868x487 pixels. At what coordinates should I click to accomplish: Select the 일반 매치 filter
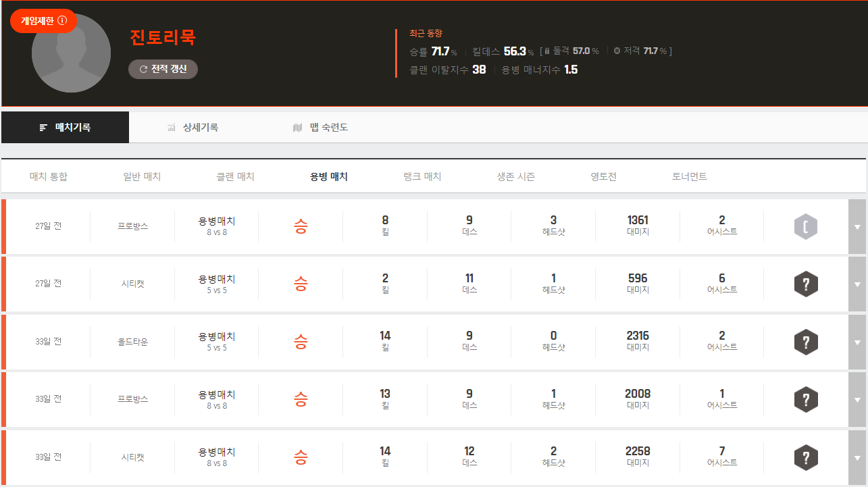click(142, 176)
